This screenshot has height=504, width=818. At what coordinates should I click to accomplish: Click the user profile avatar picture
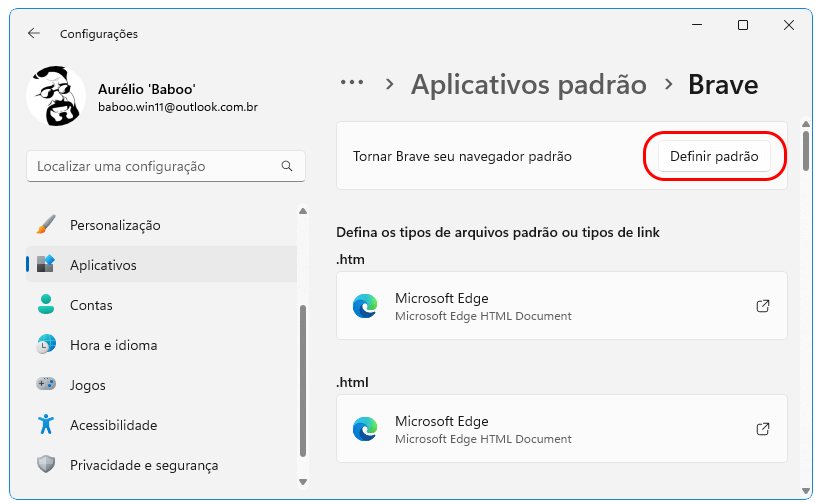click(55, 96)
